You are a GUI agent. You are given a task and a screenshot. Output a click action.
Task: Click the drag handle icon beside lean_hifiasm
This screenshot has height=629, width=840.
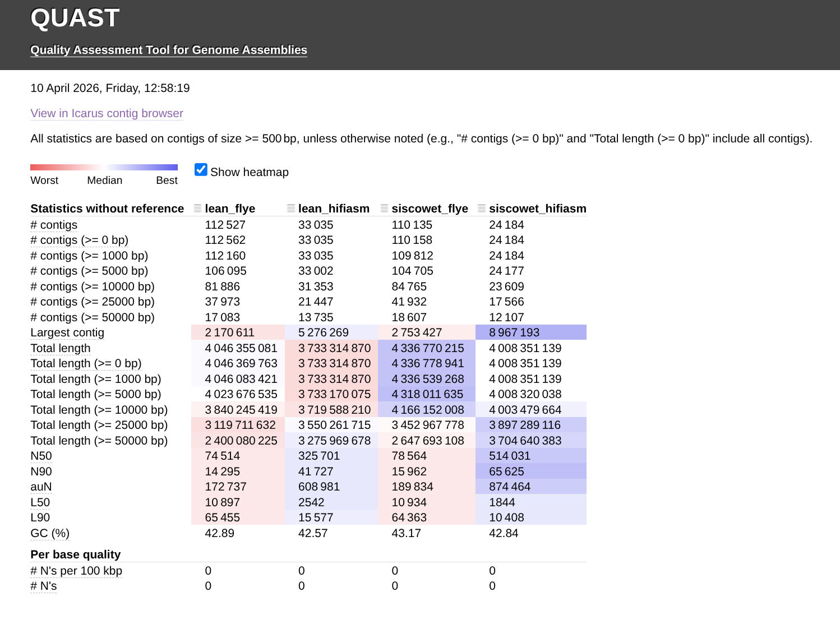(290, 209)
